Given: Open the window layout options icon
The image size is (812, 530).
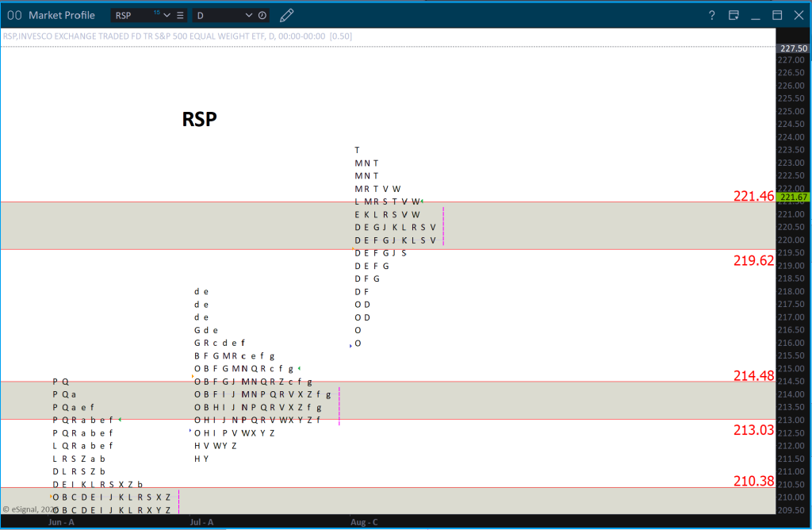Looking at the screenshot, I should point(733,15).
